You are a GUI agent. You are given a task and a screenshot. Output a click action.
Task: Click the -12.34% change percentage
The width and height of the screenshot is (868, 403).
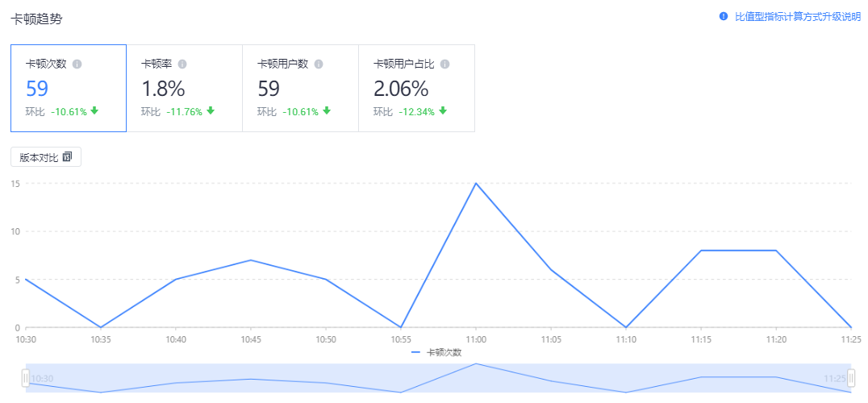417,112
